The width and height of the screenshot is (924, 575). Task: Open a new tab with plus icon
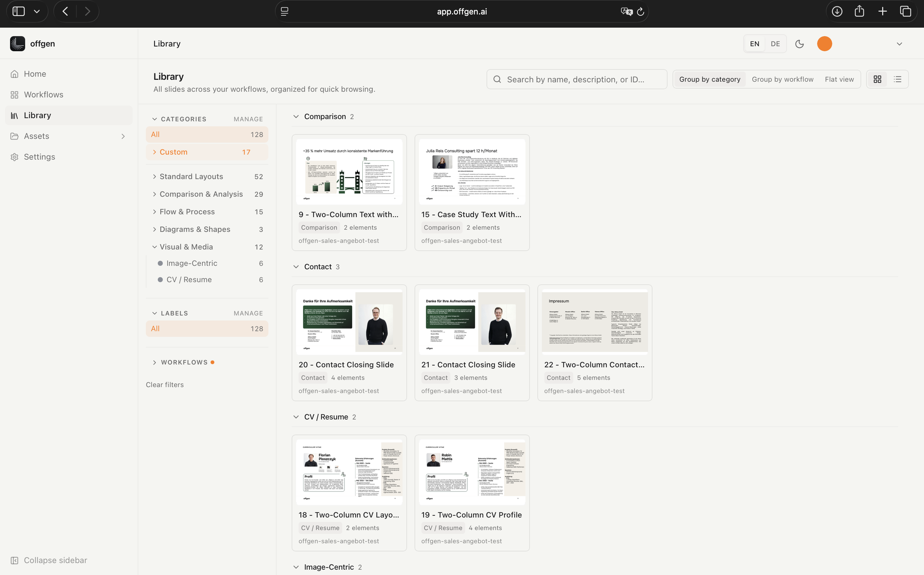click(x=883, y=11)
